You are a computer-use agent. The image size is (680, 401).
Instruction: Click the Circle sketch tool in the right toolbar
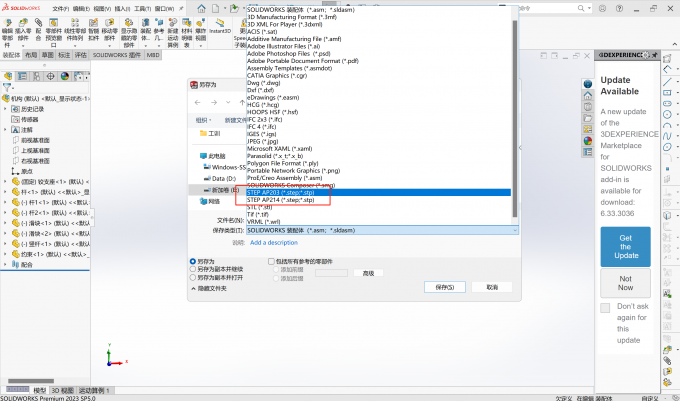pos(667,114)
